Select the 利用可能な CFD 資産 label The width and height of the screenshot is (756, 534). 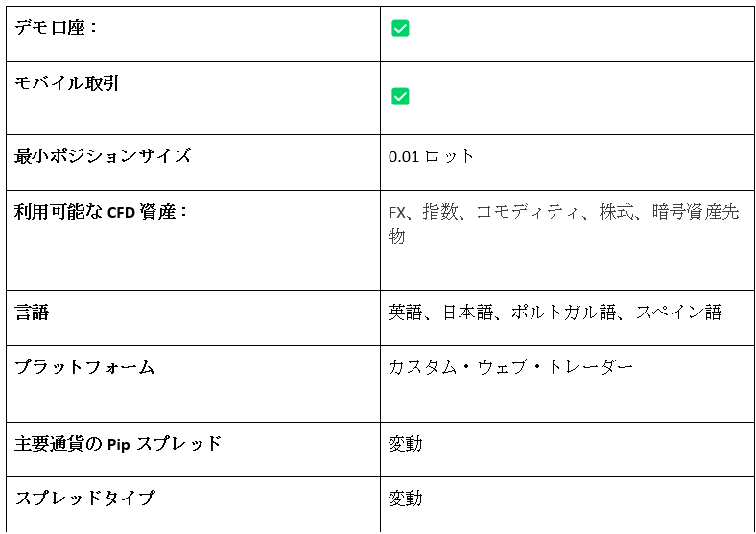(101, 212)
